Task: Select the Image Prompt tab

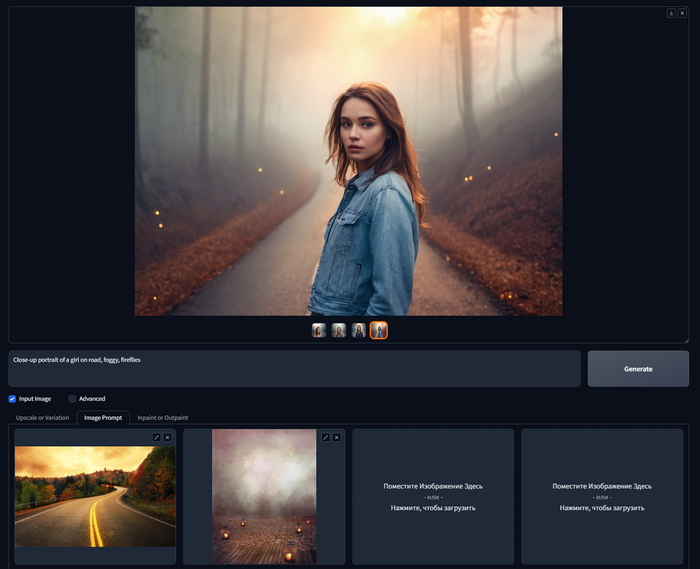Action: coord(103,418)
